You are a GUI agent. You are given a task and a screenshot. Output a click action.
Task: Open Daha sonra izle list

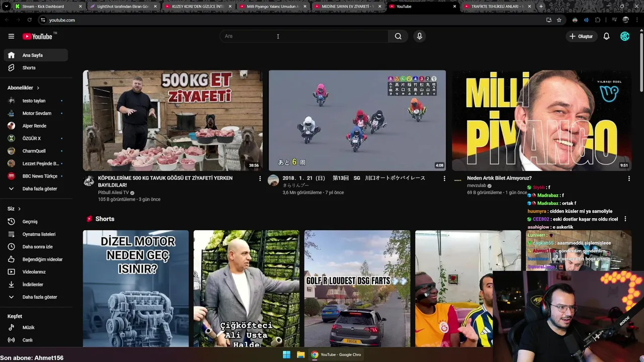pyautogui.click(x=36, y=247)
